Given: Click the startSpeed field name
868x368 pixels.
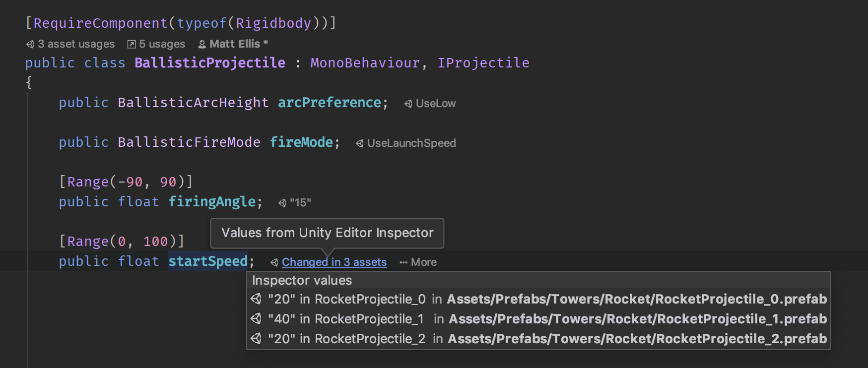Looking at the screenshot, I should pyautogui.click(x=208, y=261).
